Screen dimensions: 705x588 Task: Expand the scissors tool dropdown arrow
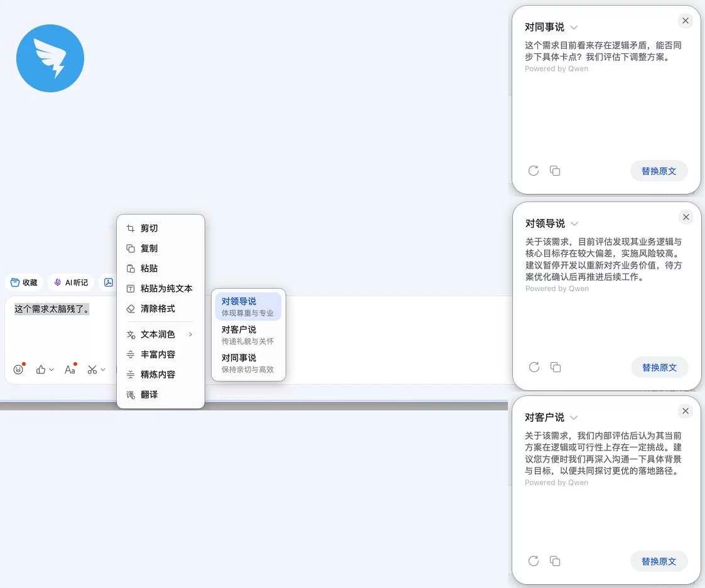103,370
